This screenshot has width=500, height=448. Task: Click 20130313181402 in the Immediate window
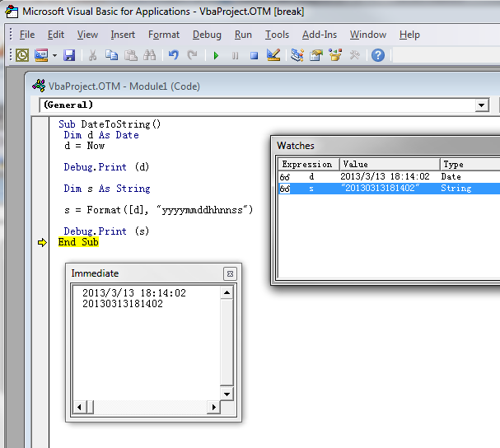click(x=123, y=304)
